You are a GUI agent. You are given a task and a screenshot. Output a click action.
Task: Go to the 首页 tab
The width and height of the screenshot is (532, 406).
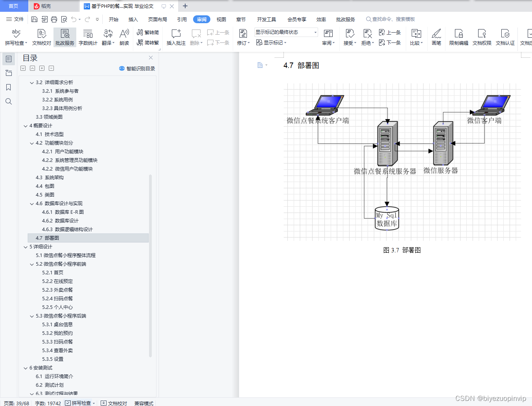click(13, 6)
